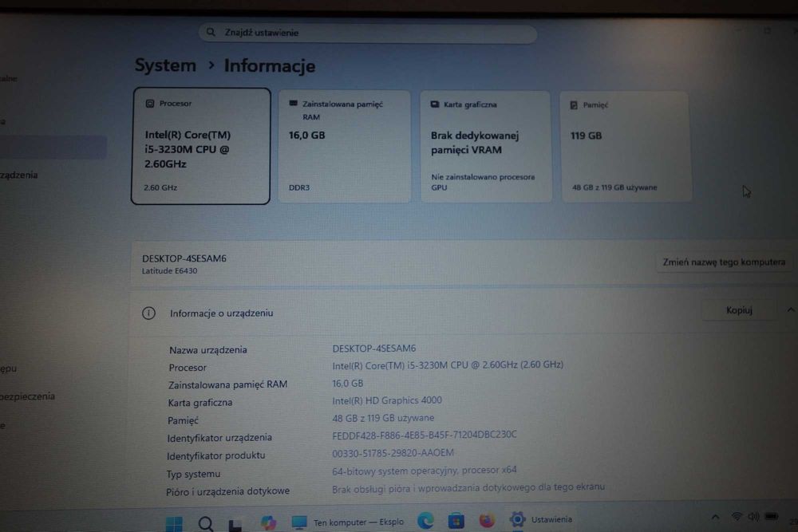
Task: Click the Karta graficzna card icon
Action: (x=434, y=104)
